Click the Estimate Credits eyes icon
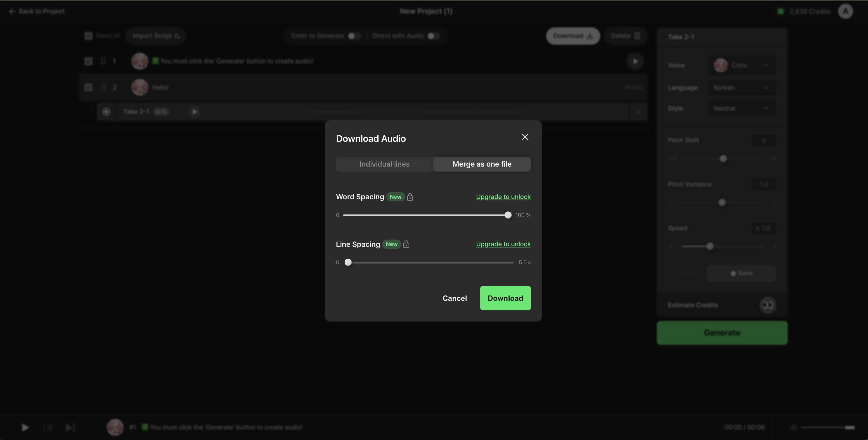 pos(768,305)
